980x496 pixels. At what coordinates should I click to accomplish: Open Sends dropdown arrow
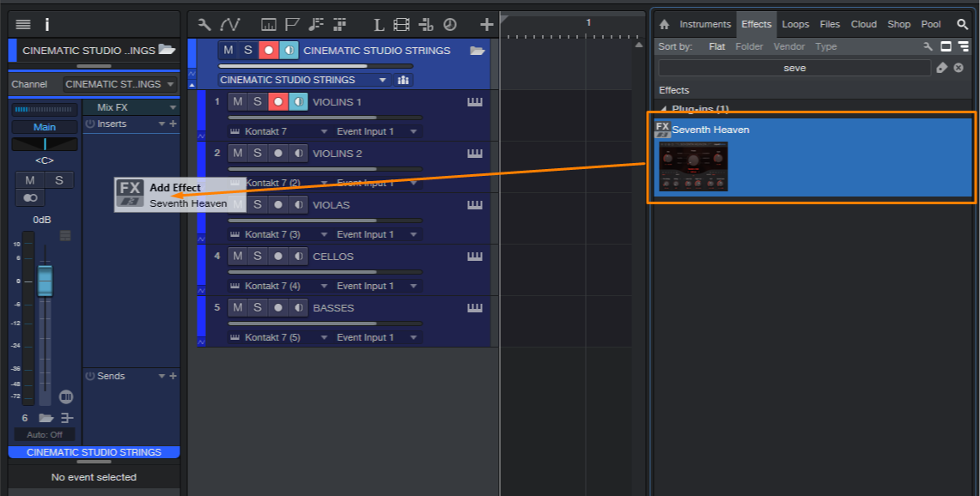[x=161, y=376]
